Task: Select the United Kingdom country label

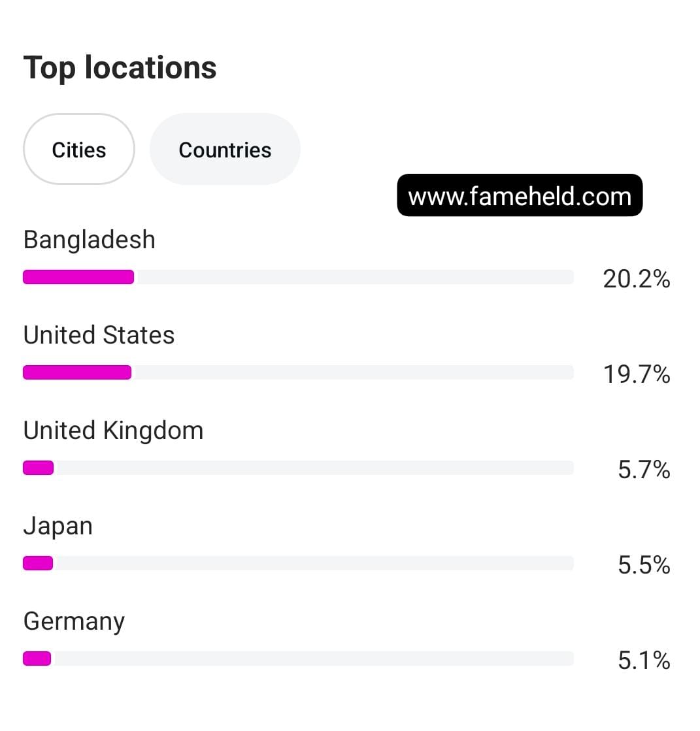Action: 114,430
